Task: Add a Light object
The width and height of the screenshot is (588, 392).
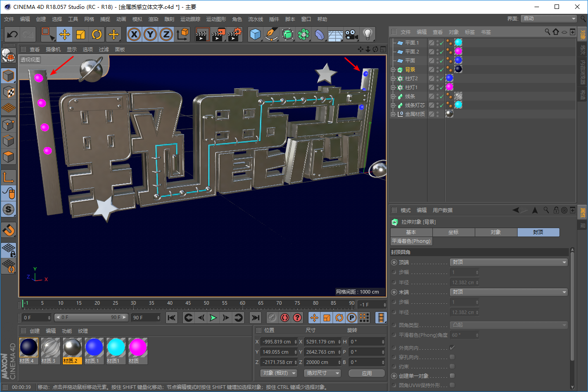Action: [367, 34]
